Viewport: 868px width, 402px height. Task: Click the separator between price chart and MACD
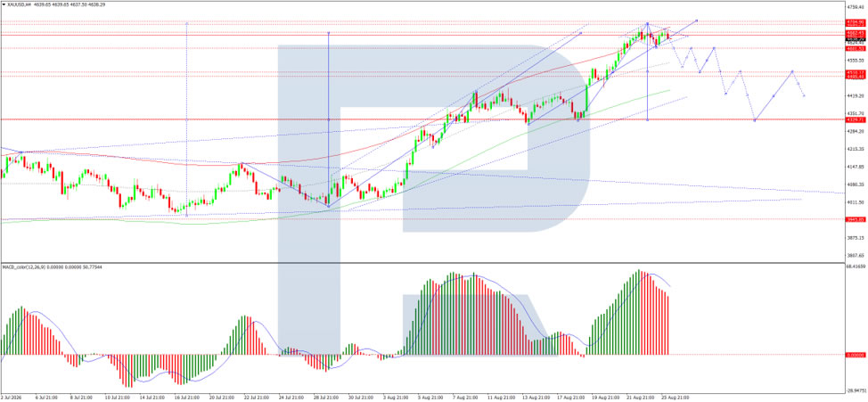click(422, 261)
